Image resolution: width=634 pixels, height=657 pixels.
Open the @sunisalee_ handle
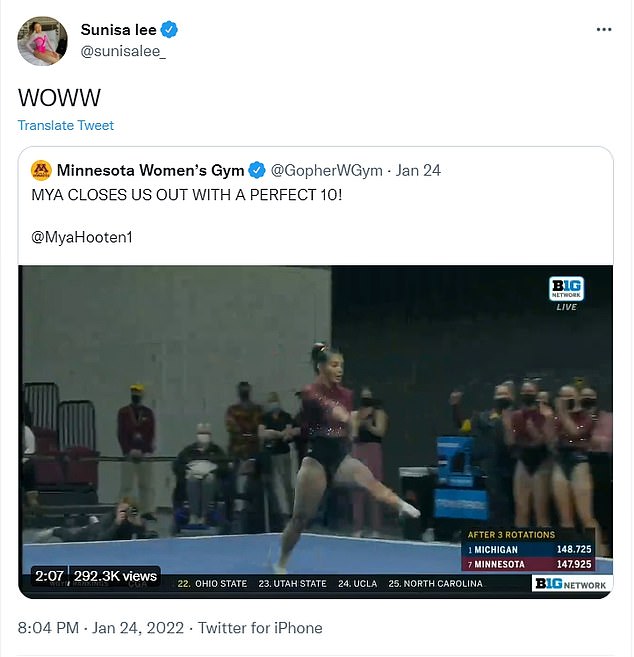[122, 51]
